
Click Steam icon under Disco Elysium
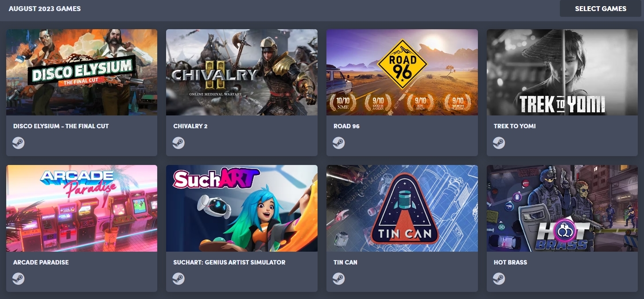(19, 143)
